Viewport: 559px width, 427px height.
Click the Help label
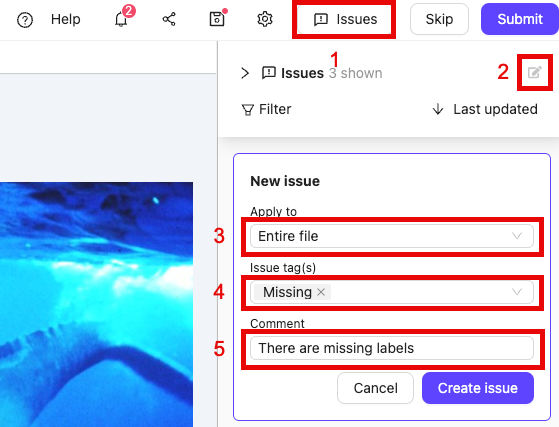[x=66, y=19]
